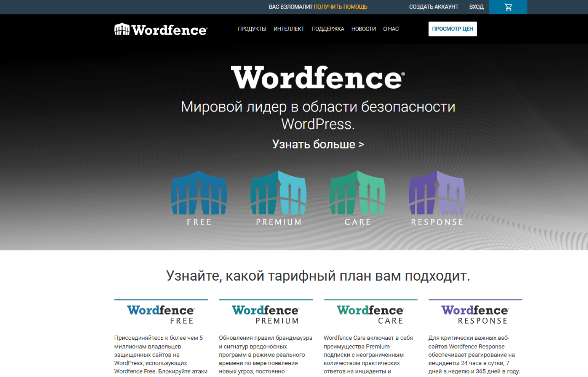Screen dimensions: 588x377
Task: Select the blue Free shield icon
Action: (199, 193)
